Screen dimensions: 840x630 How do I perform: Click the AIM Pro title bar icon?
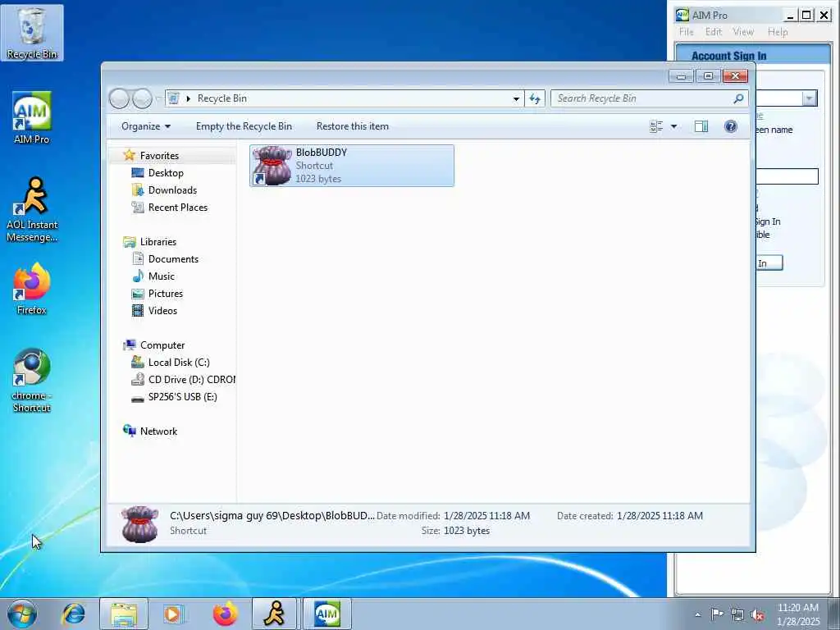click(x=682, y=15)
